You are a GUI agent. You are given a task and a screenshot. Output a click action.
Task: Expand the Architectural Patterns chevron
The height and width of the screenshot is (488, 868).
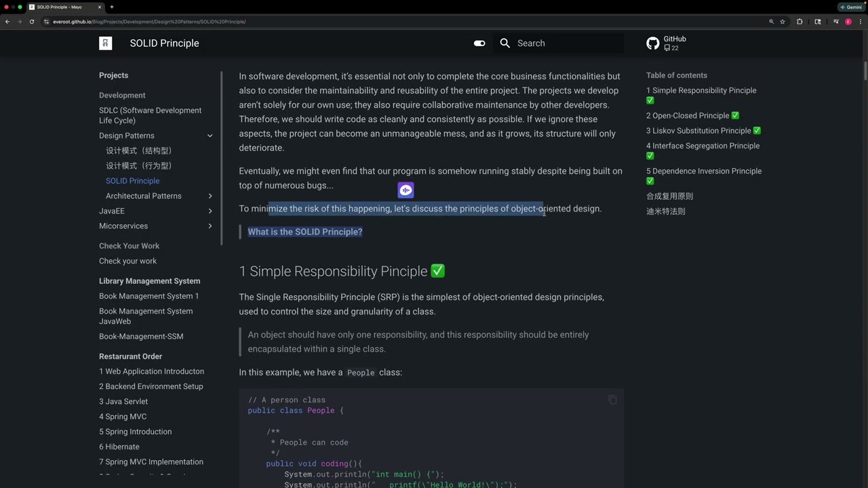(210, 196)
